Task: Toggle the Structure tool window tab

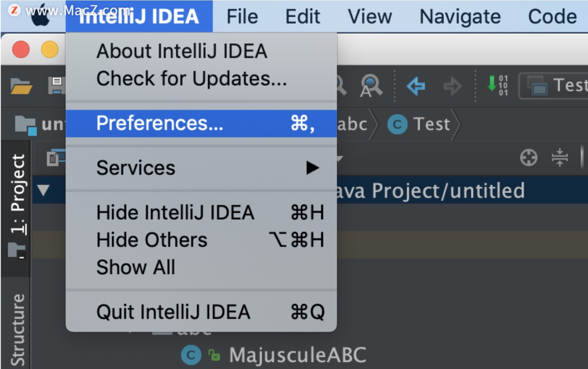Action: pyautogui.click(x=17, y=329)
